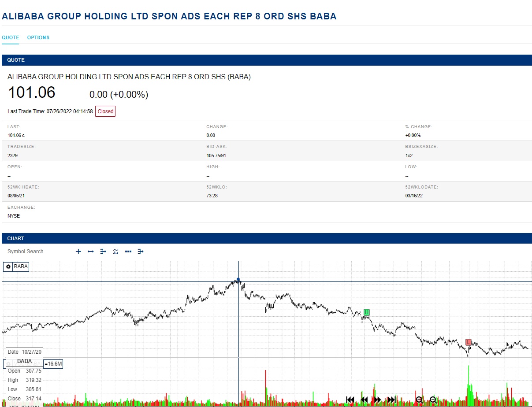Click the red Closed market status badge
Viewport: 532px width, 407px height.
pos(105,111)
